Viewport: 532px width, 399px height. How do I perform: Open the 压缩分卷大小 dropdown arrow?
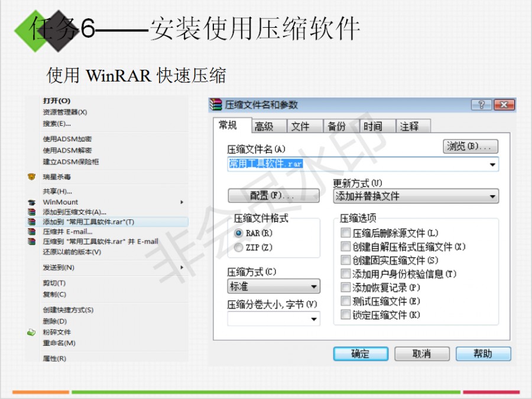pyautogui.click(x=314, y=319)
